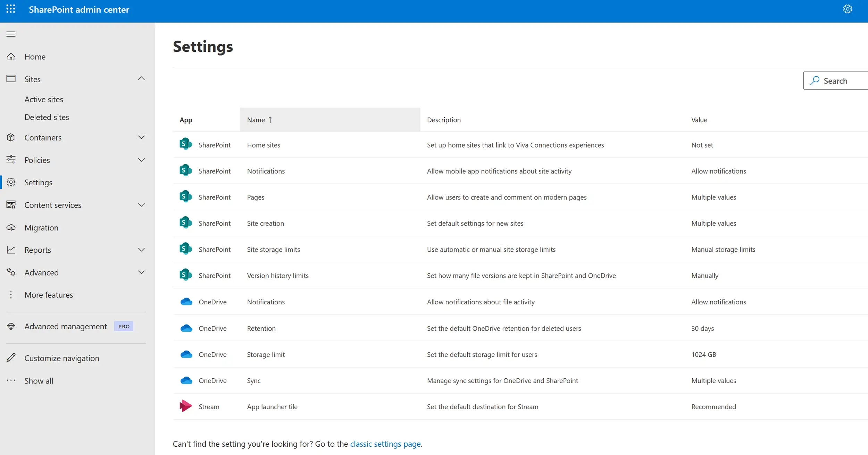868x455 pixels.
Task: Click the search magnifier icon
Action: tap(815, 81)
